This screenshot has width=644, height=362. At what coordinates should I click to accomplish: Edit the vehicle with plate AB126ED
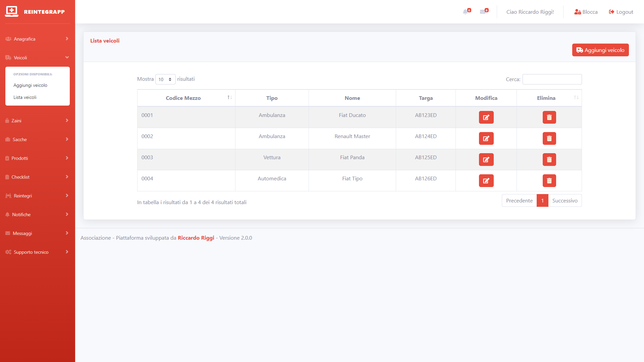pos(486,181)
